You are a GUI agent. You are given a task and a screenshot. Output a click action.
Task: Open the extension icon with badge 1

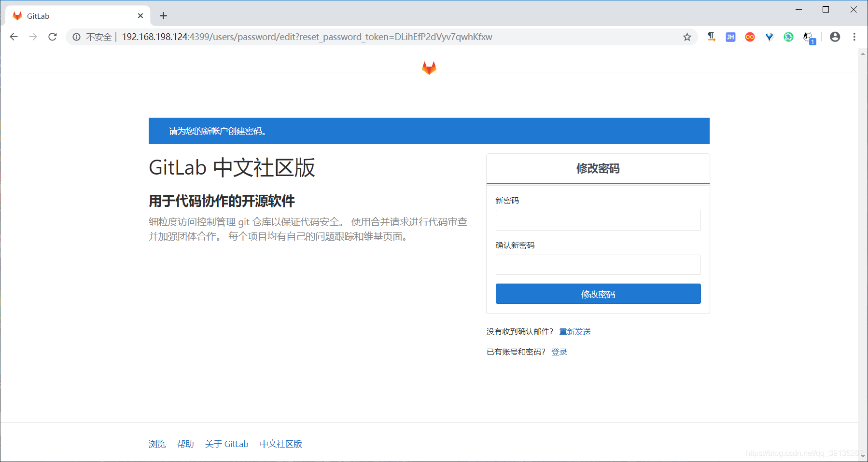tap(809, 38)
